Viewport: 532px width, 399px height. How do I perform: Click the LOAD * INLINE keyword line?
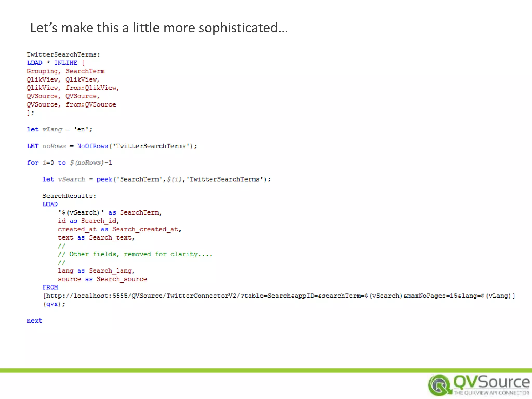pyautogui.click(x=56, y=63)
